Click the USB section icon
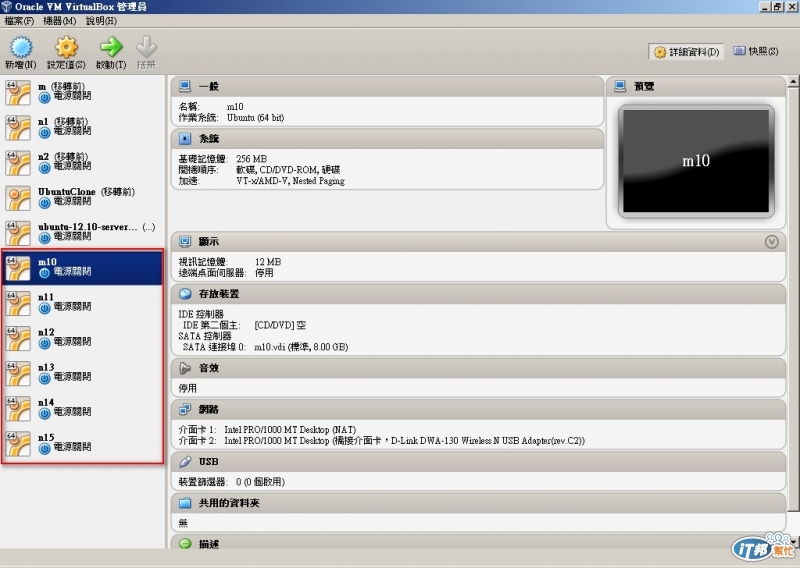800x568 pixels. coord(185,461)
